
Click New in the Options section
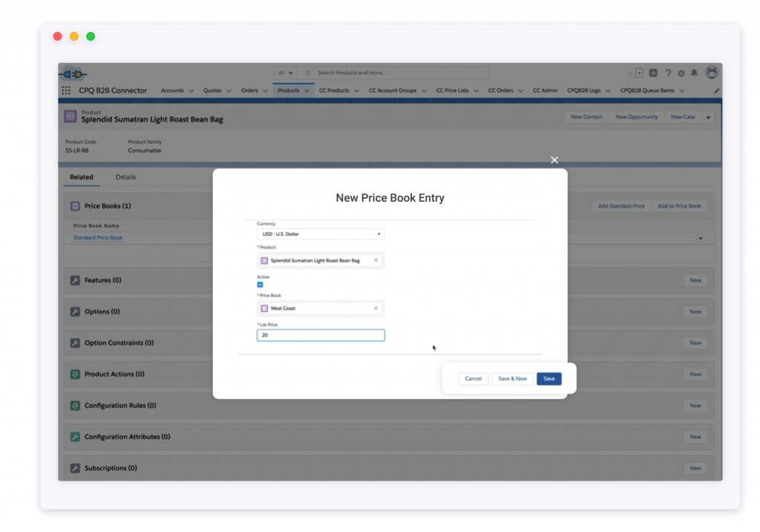tap(695, 312)
